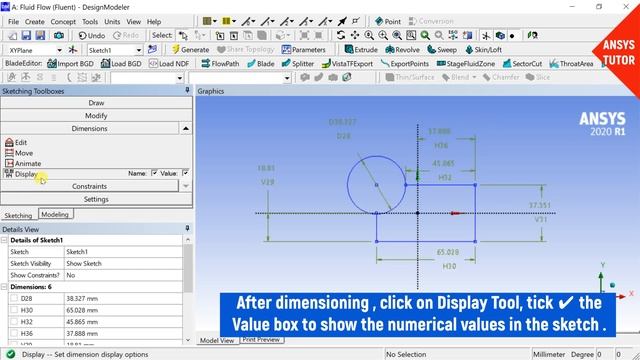
Task: Click the StageFluidZone tool
Action: click(466, 64)
